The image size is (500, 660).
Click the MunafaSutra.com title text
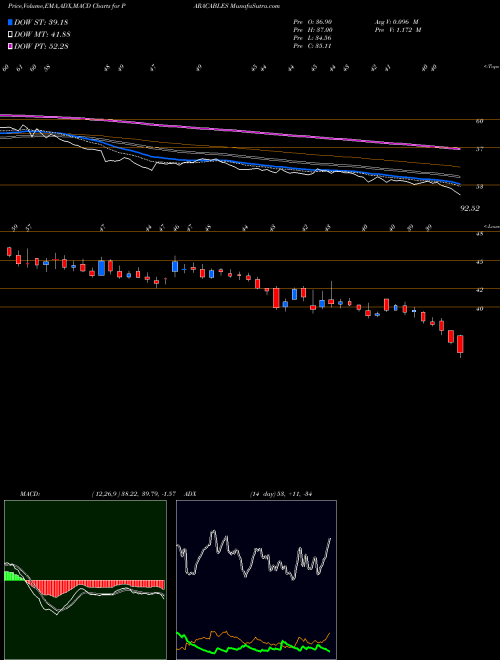coord(253,6)
